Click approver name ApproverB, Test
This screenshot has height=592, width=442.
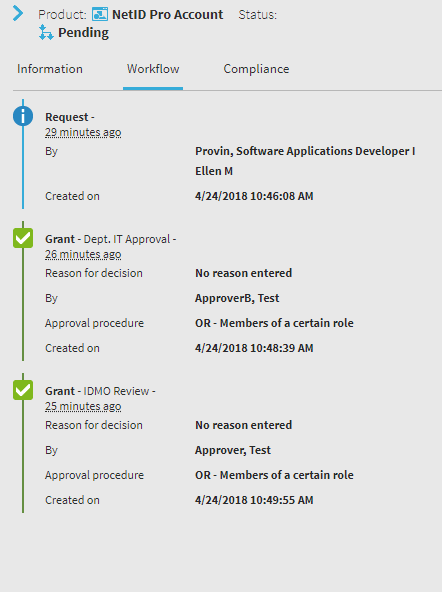click(237, 298)
